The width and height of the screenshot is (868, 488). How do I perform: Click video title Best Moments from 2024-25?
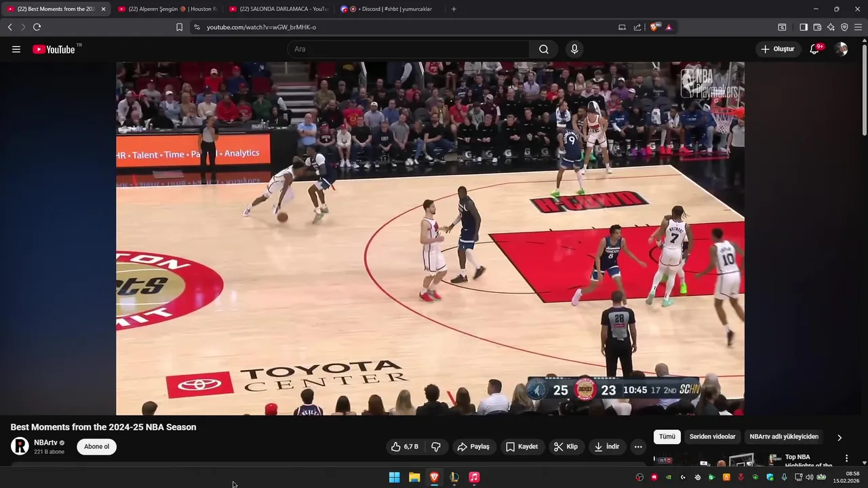click(x=103, y=427)
